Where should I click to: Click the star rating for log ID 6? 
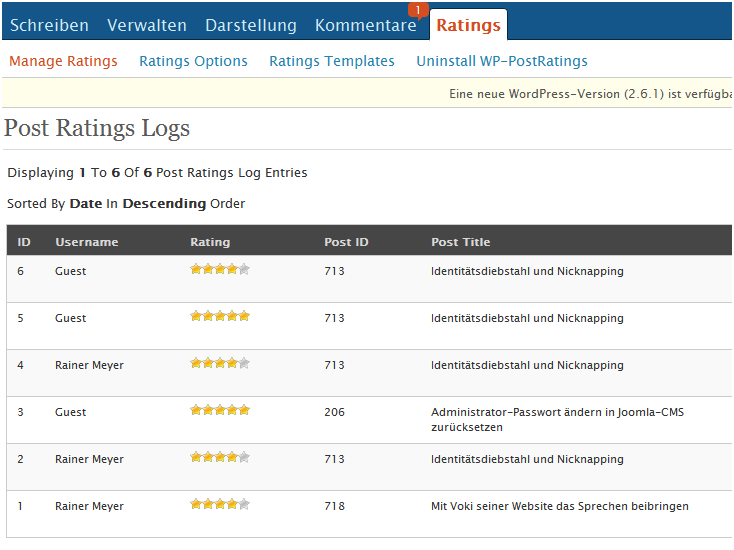coord(220,269)
